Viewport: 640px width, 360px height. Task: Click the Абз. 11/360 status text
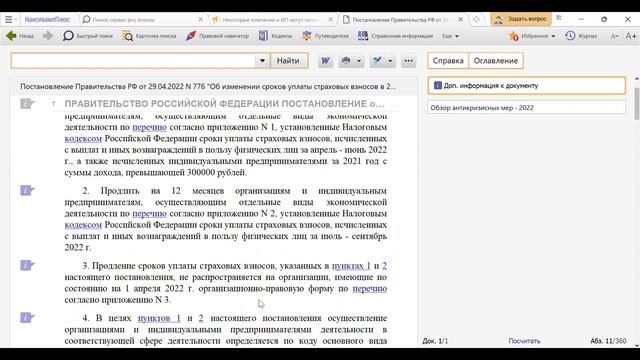[608, 341]
